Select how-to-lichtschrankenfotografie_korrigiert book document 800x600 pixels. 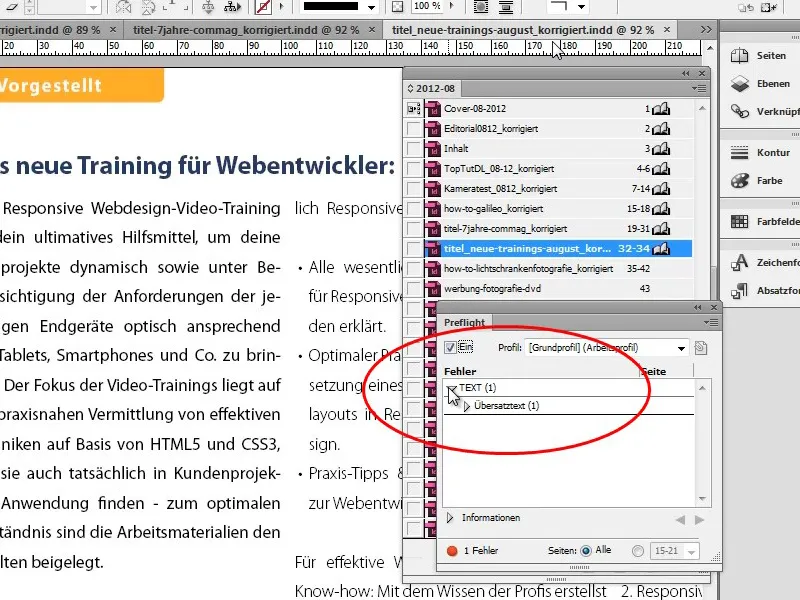(528, 268)
